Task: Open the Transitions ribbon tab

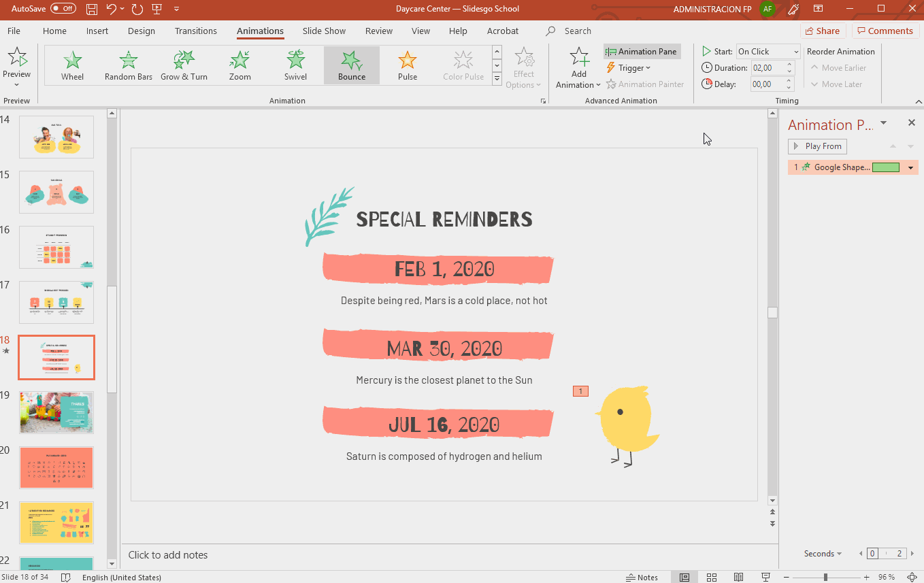Action: click(195, 31)
